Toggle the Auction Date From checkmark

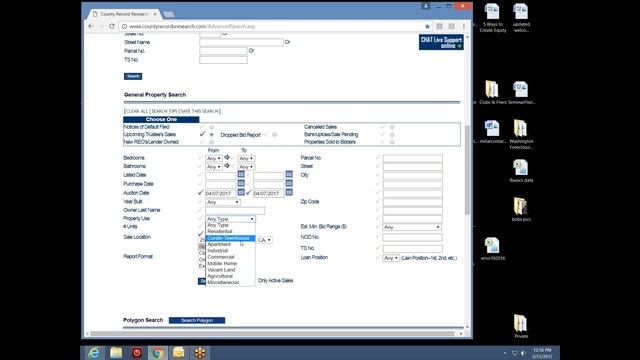(200, 192)
